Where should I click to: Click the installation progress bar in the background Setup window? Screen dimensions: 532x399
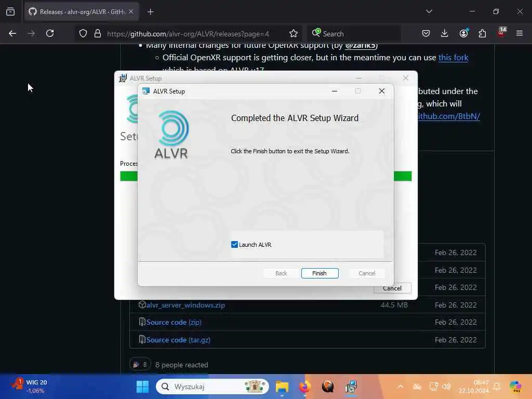click(x=265, y=176)
